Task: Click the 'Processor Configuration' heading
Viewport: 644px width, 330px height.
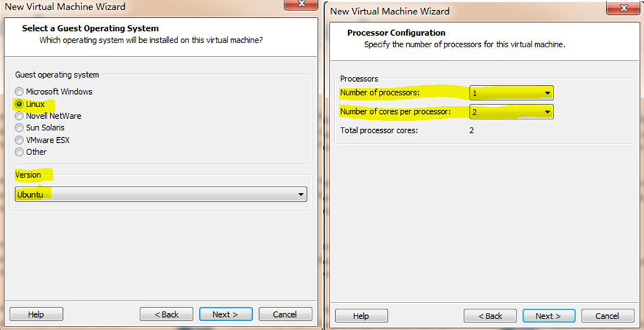Action: tap(397, 32)
